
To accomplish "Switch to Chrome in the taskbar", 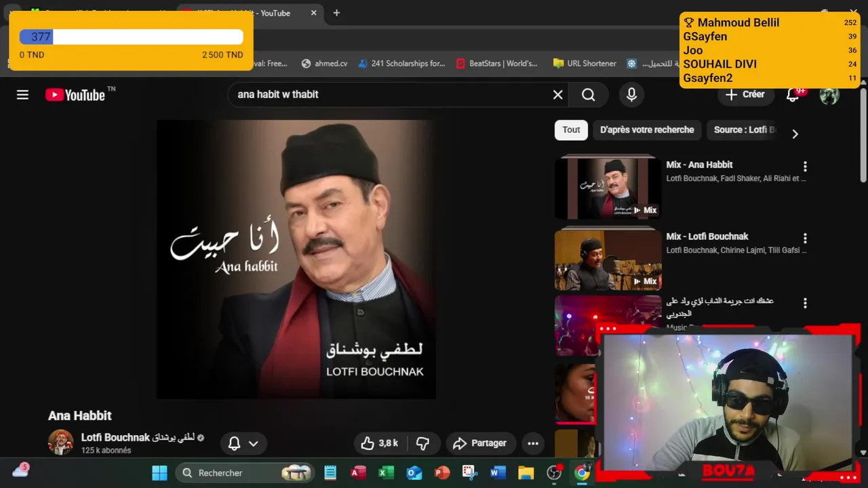I will click(x=582, y=472).
